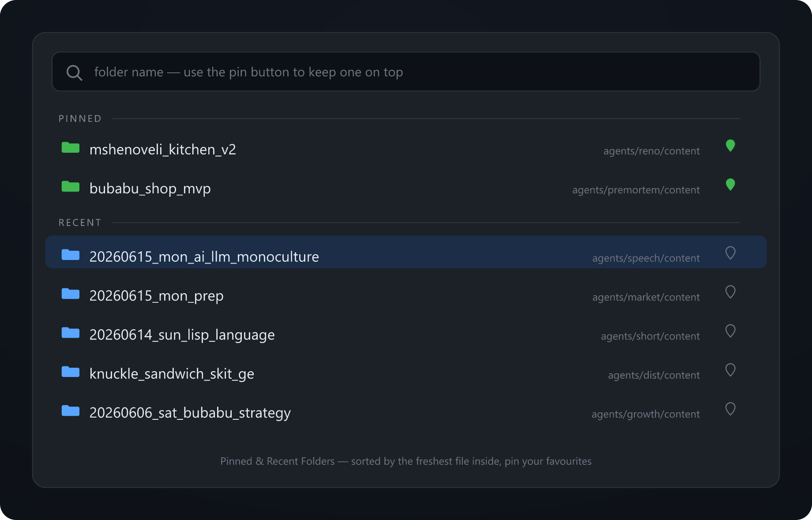Click the blue folder icon for 20260615_mon_ai_llm_monoculture
The width and height of the screenshot is (812, 520).
tap(71, 255)
